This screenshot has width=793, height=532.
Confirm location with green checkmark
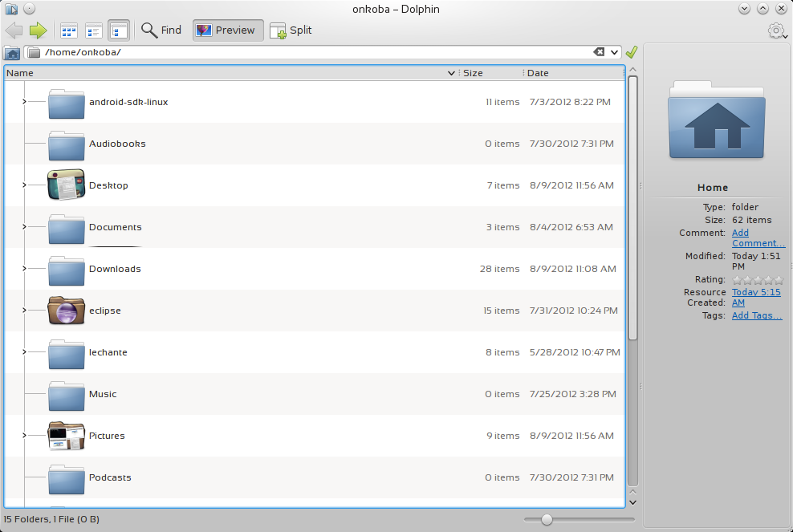point(632,52)
